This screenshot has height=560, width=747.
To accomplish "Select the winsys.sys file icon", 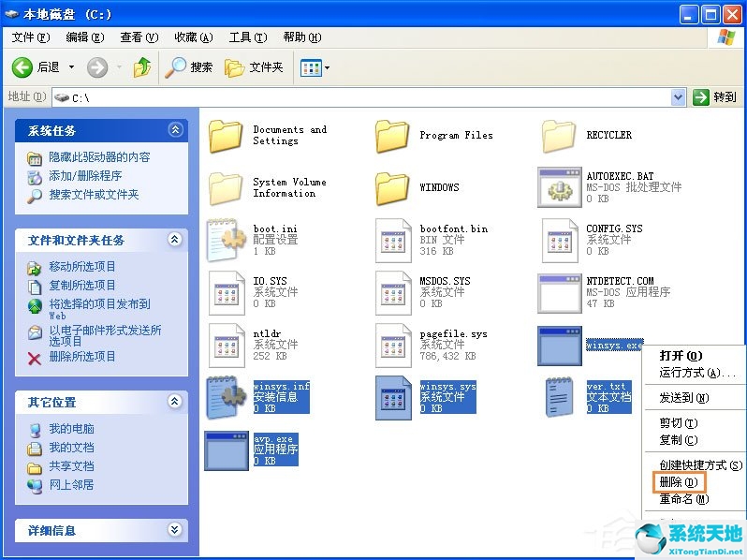I will point(393,398).
